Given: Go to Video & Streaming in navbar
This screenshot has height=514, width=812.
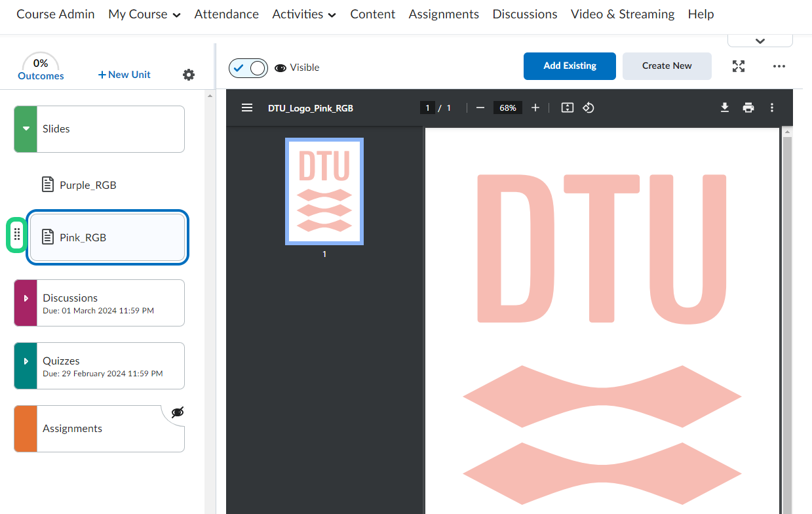Looking at the screenshot, I should tap(622, 14).
